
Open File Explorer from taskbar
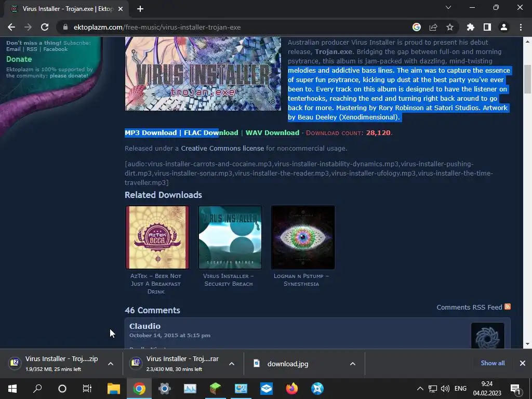pyautogui.click(x=114, y=389)
